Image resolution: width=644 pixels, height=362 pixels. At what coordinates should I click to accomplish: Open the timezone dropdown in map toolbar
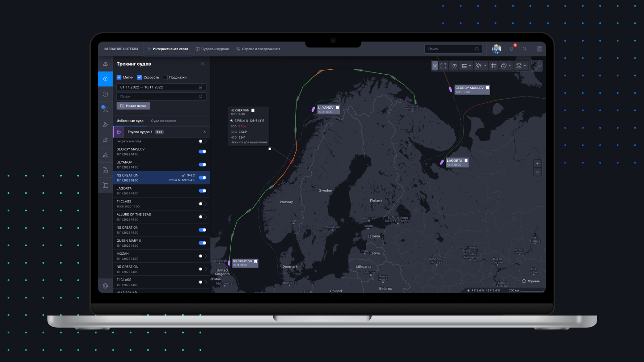506,65
